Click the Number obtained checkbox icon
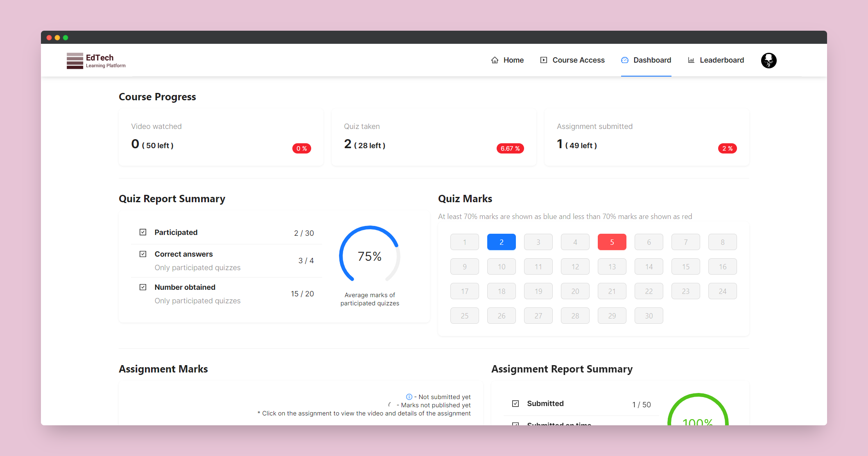The image size is (868, 456). point(143,287)
